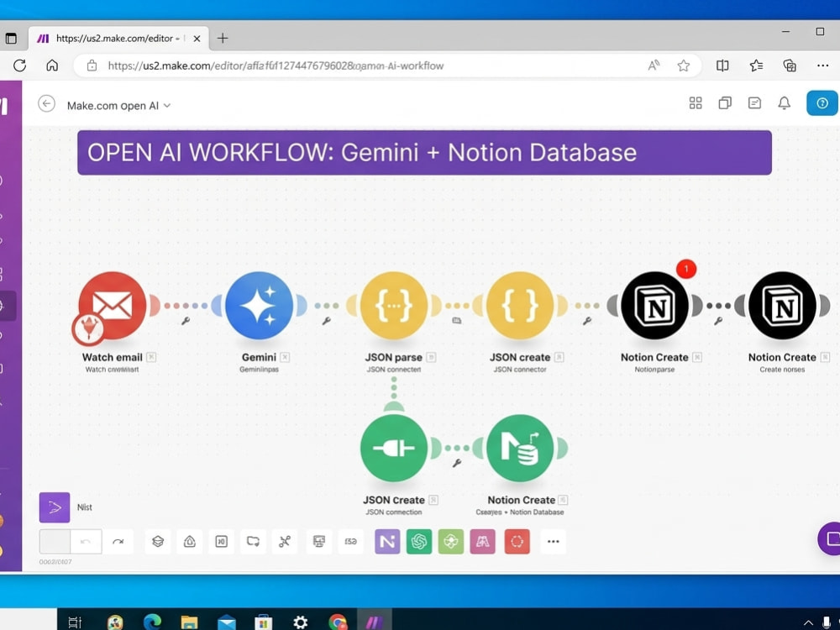
Task: Click the Gemini module label
Action: click(259, 357)
